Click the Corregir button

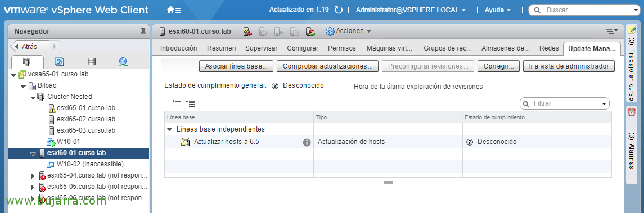click(498, 66)
